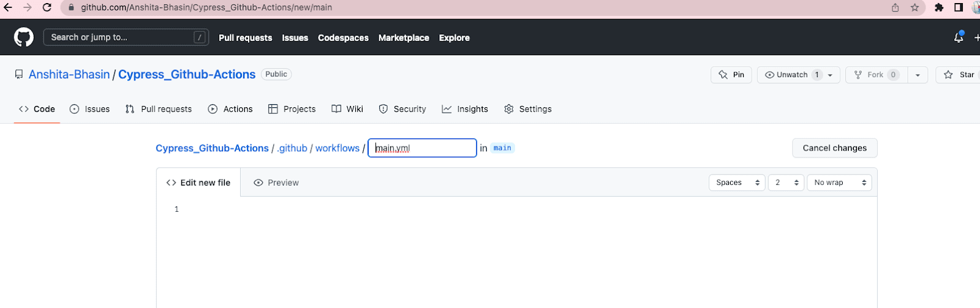Switch to the Preview tab
Image resolution: width=980 pixels, height=308 pixels.
[x=276, y=182]
